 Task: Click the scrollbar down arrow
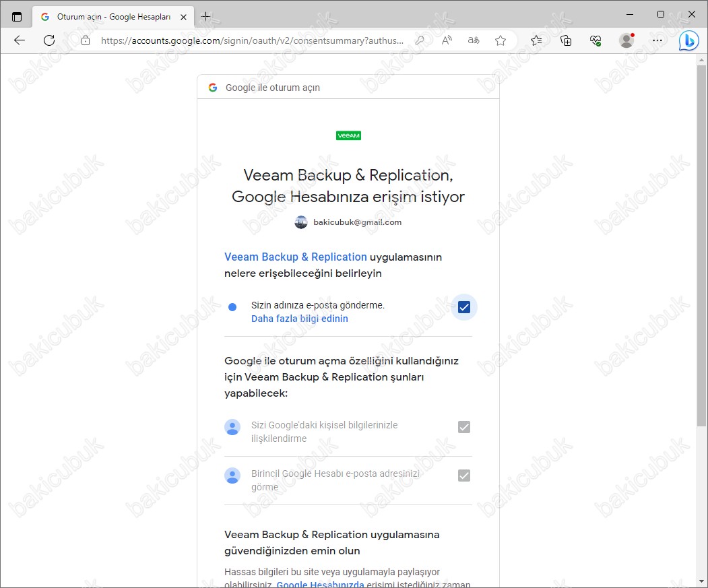701,582
